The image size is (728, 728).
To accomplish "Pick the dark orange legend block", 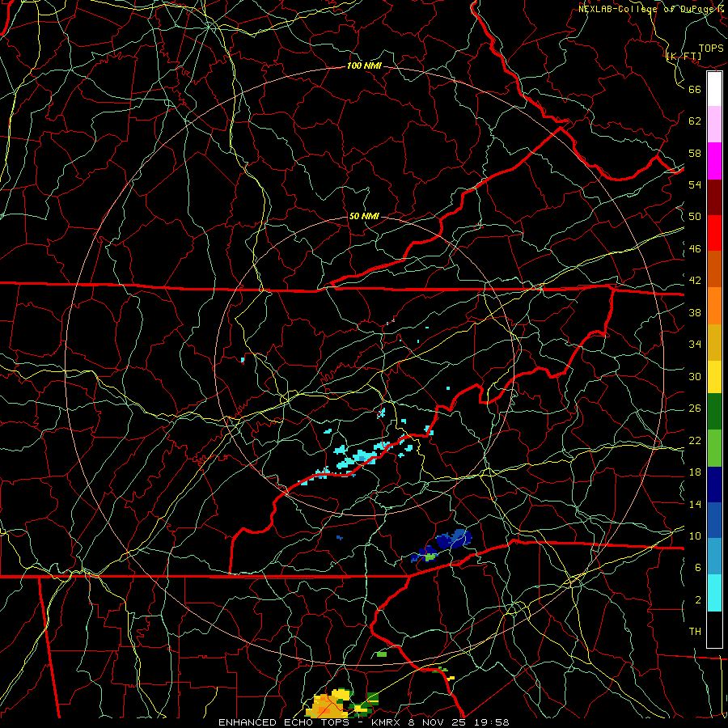I will click(714, 269).
